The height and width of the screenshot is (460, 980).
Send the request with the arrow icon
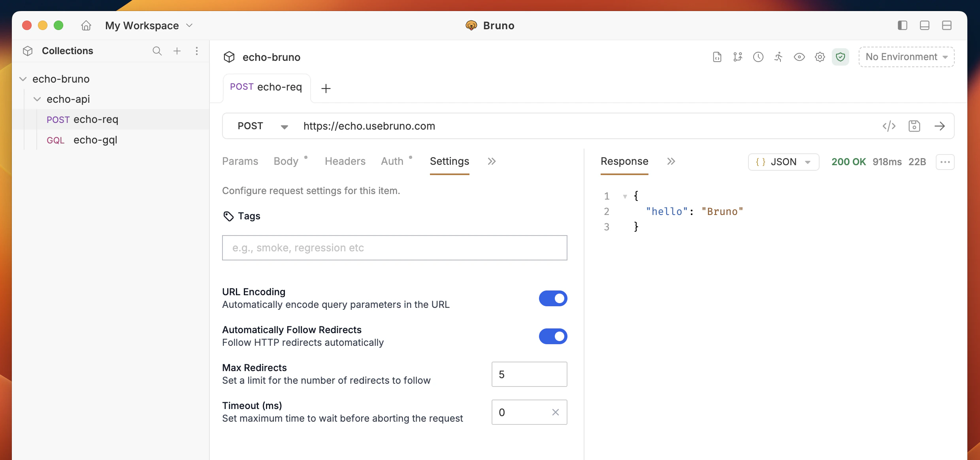pos(940,126)
